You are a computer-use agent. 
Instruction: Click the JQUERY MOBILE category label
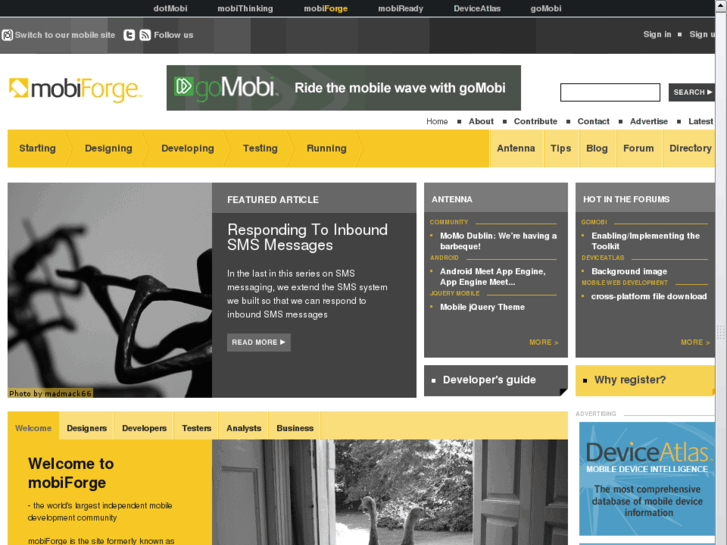point(454,294)
